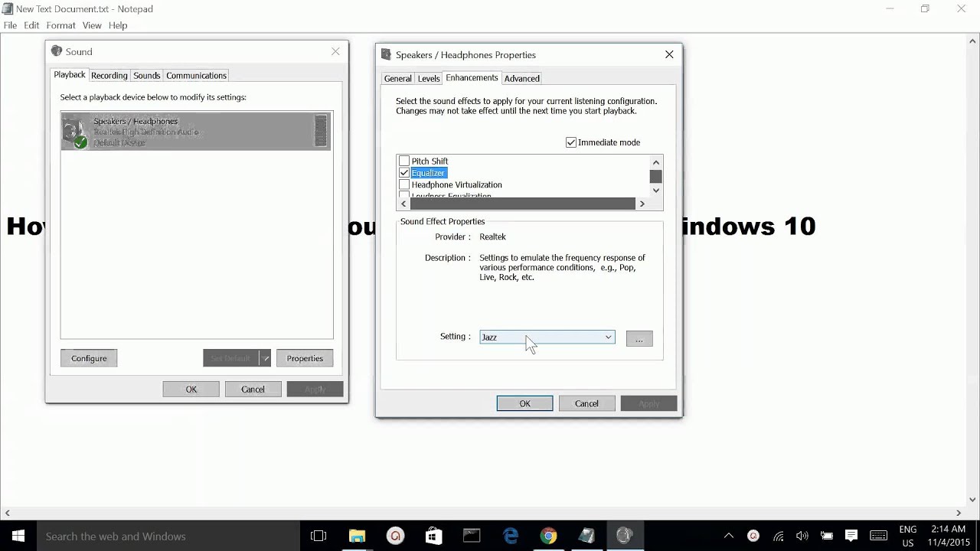The height and width of the screenshot is (551, 980).
Task: Open the Action Center notifications icon
Action: point(851,536)
